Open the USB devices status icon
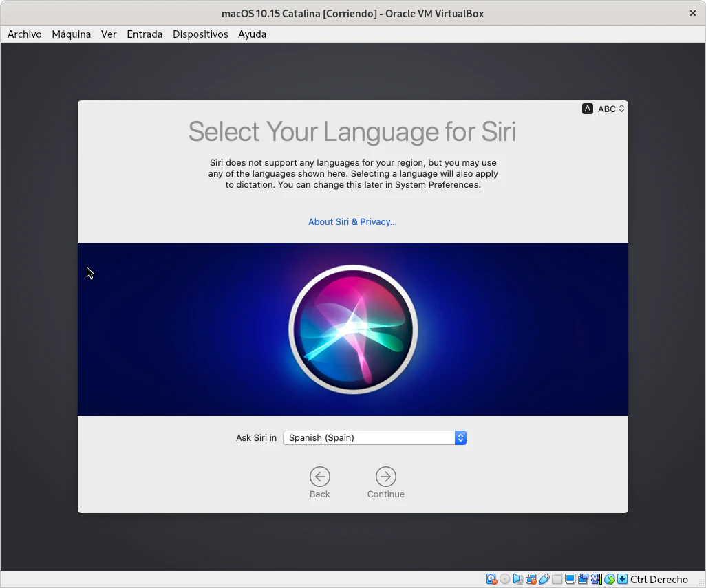 click(x=544, y=579)
